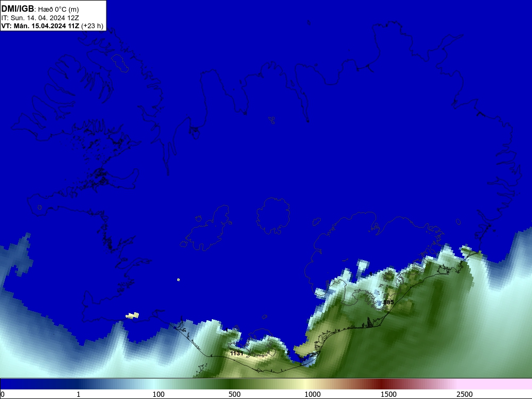Viewport: 532px width, 399px height.
Task: Click the Hæð 0°C (m) parameter label
Action: tap(59, 10)
